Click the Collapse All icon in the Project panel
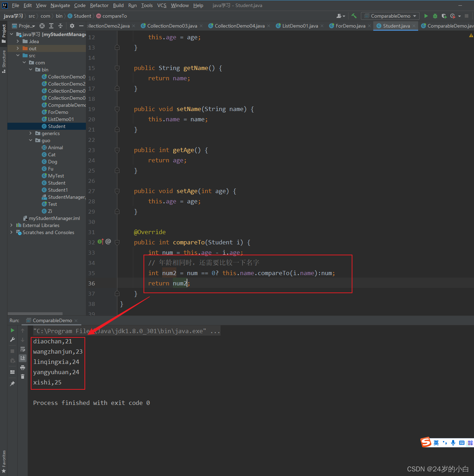 [x=60, y=26]
